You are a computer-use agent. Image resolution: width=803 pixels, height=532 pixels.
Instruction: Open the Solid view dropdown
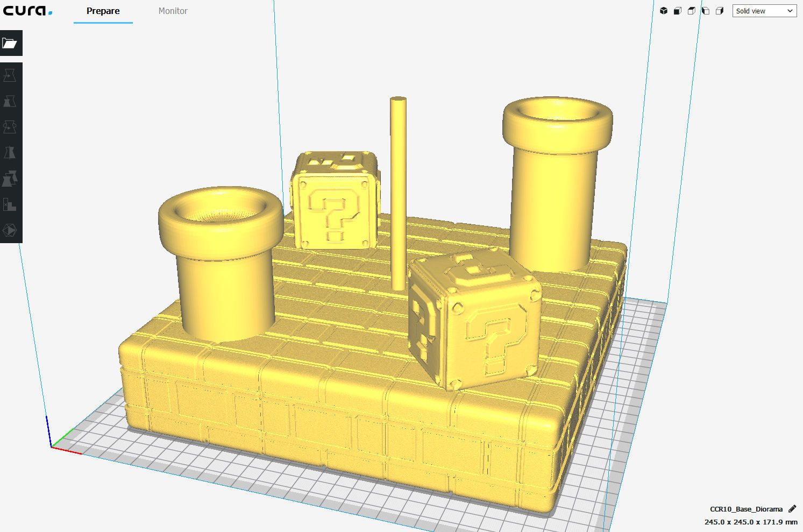pos(764,11)
